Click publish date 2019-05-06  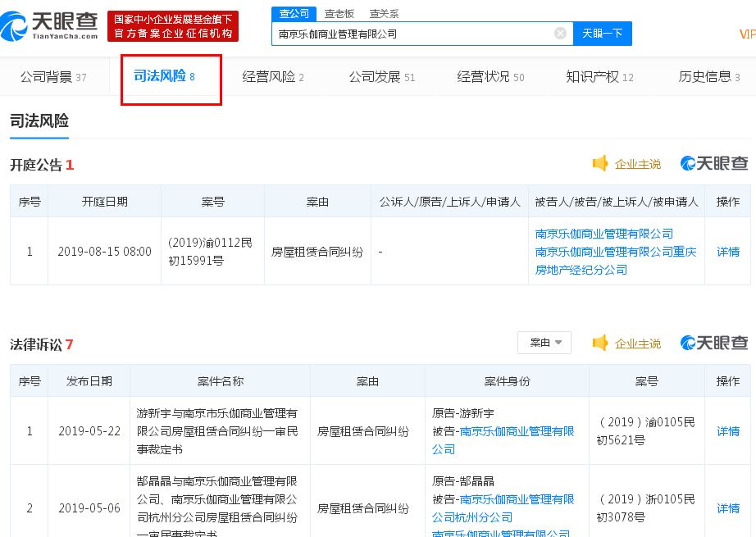click(89, 508)
